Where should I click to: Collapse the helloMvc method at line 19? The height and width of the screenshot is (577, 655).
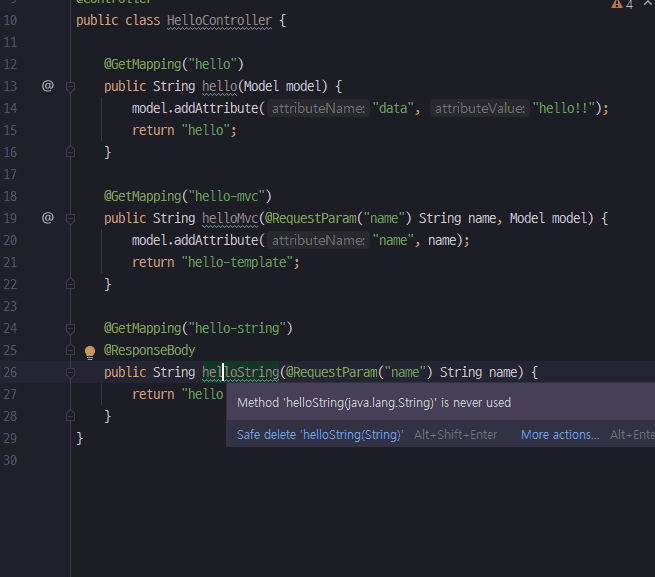pyautogui.click(x=70, y=219)
